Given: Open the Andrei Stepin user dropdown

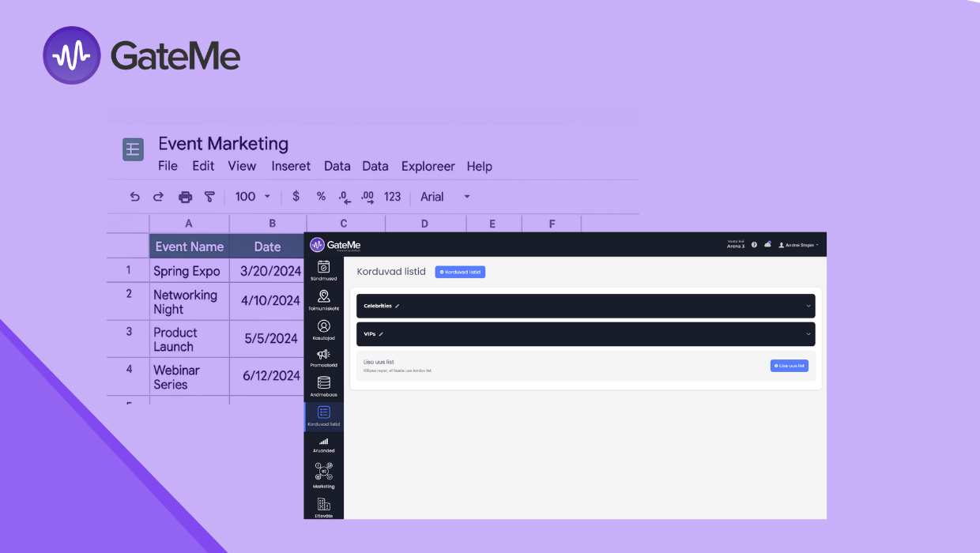Looking at the screenshot, I should 798,245.
